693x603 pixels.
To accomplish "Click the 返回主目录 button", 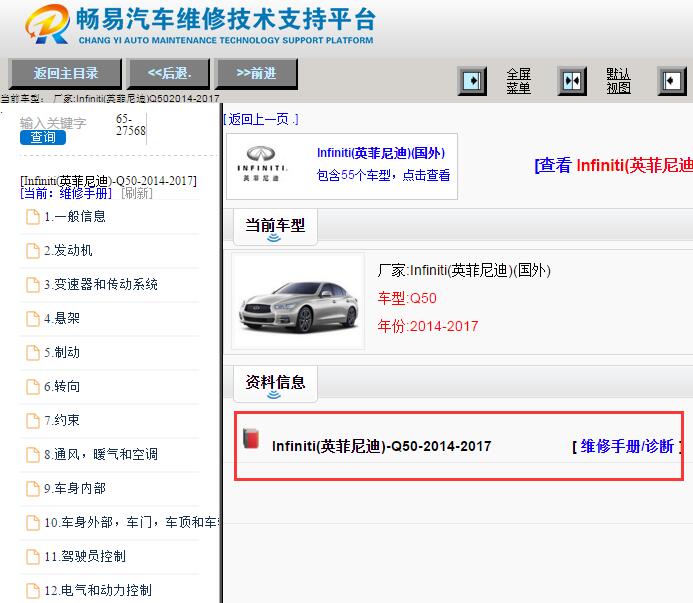I will click(65, 73).
